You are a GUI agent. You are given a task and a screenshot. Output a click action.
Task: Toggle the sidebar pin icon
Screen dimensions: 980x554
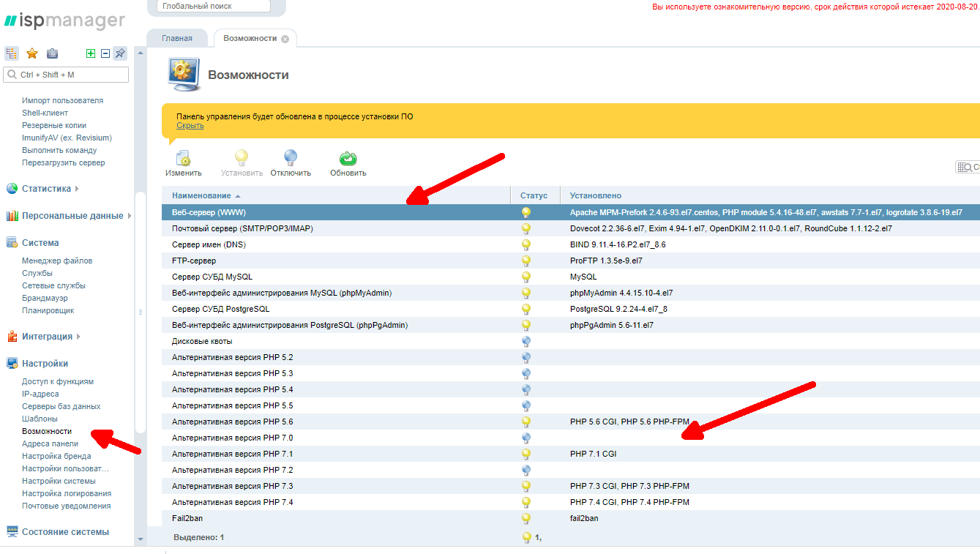[120, 53]
